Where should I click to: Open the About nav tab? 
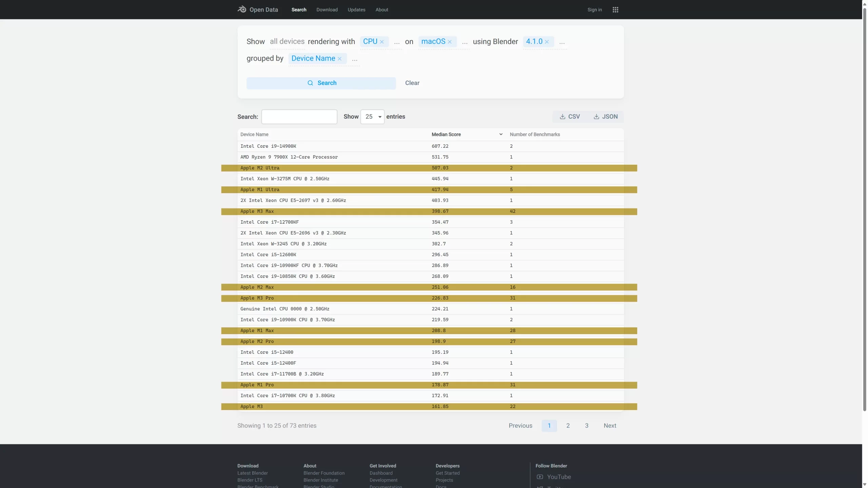click(382, 9)
